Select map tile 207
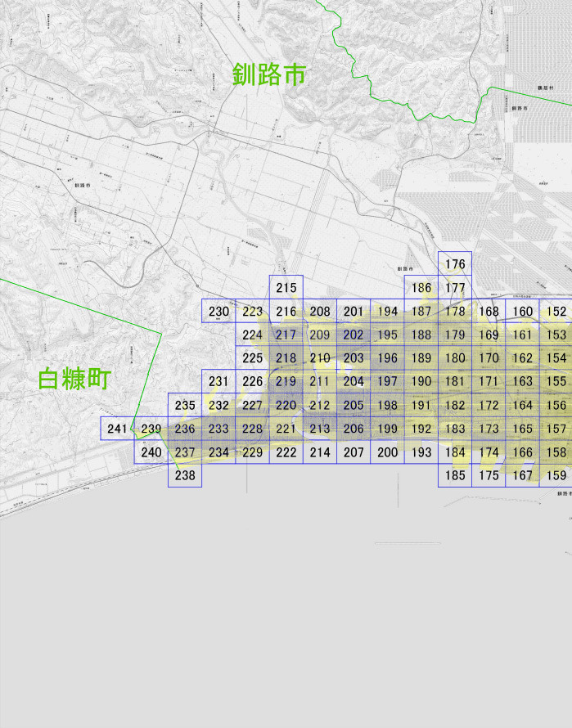Image resolution: width=572 pixels, height=728 pixels. point(354,452)
